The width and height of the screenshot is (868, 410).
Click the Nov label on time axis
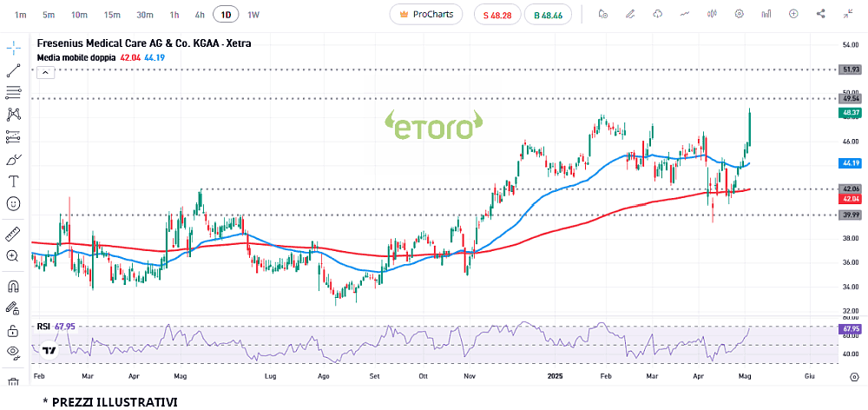470,375
